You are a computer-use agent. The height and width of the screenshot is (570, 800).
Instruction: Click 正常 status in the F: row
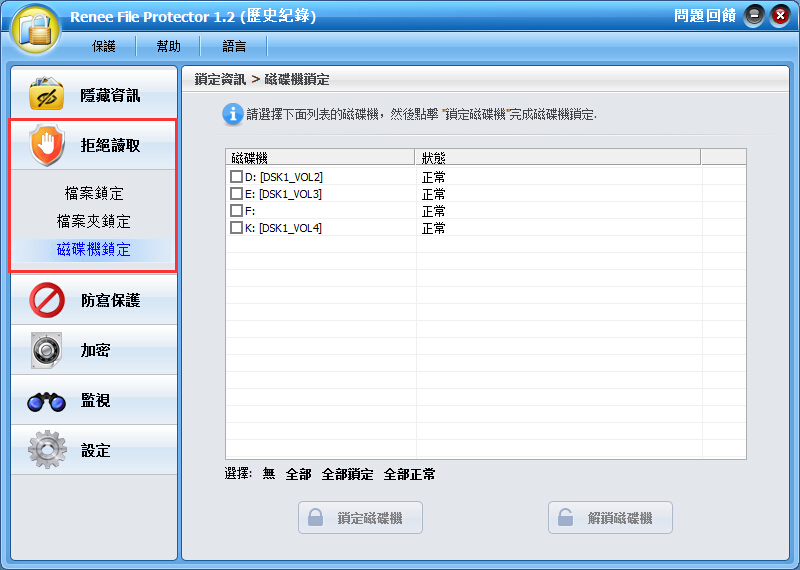coord(434,211)
